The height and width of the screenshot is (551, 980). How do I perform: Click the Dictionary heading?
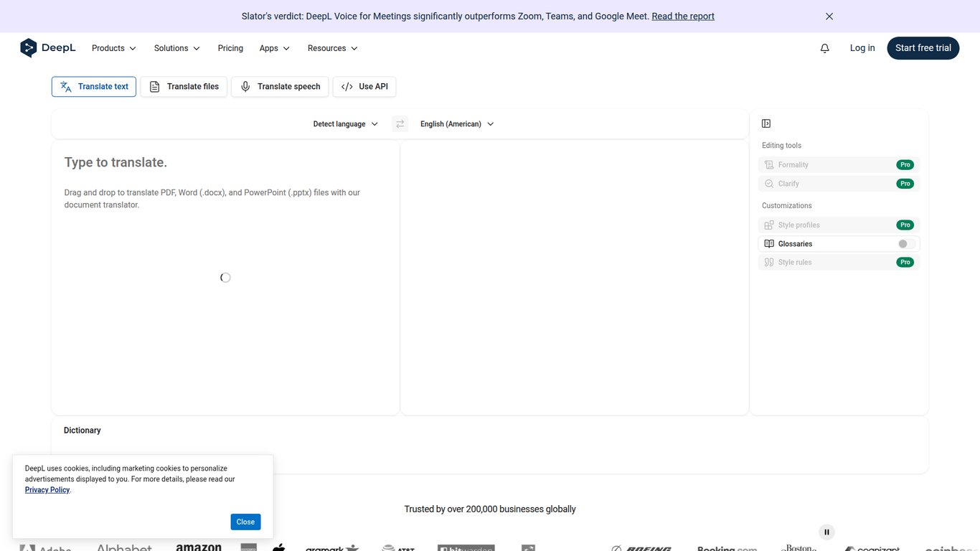pyautogui.click(x=83, y=430)
